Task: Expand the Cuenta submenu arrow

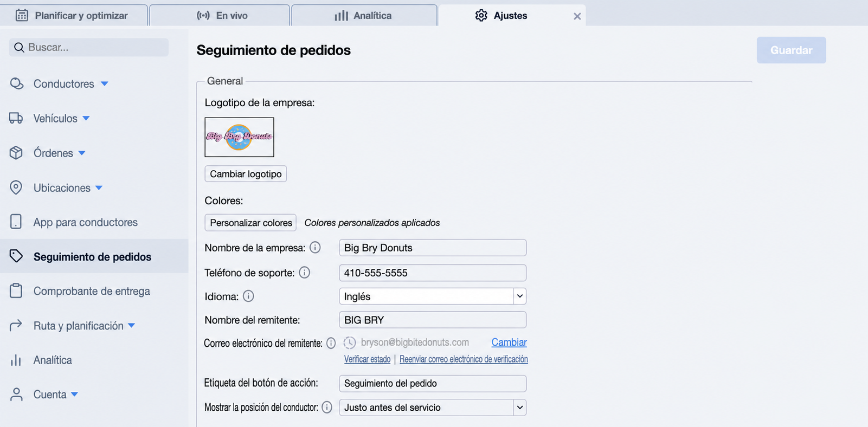Action: click(x=74, y=394)
